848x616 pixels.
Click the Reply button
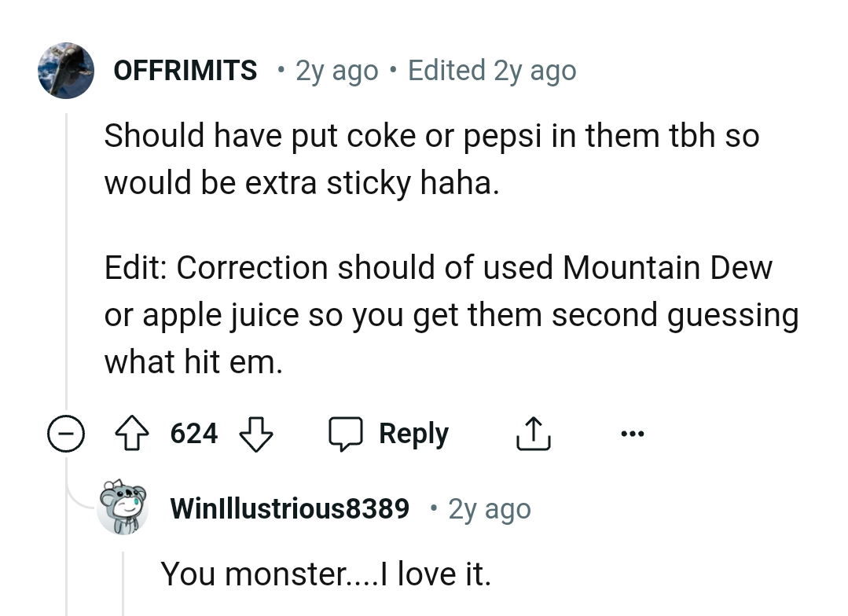point(414,433)
